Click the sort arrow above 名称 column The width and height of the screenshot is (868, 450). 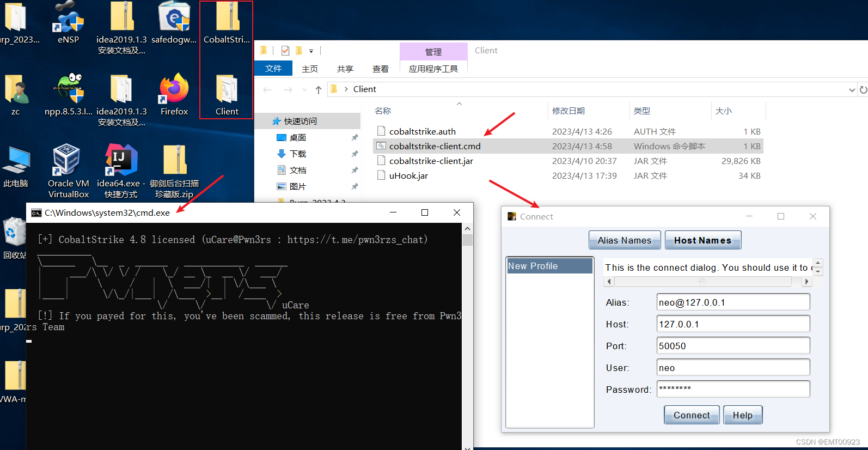click(459, 104)
